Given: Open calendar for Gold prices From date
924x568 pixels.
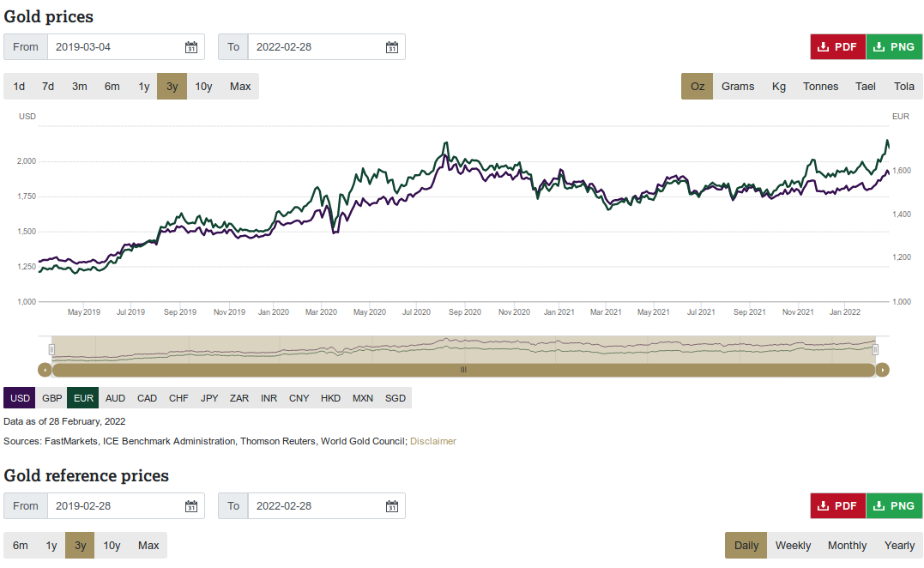Looking at the screenshot, I should pyautogui.click(x=191, y=47).
